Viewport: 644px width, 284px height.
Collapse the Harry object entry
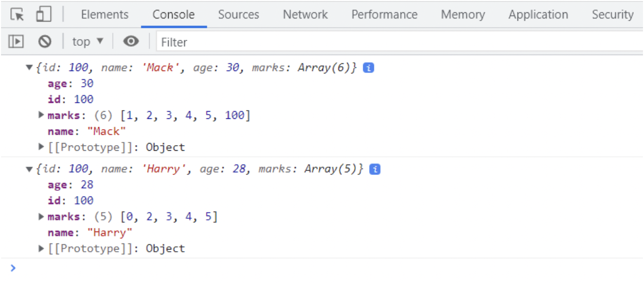click(29, 169)
